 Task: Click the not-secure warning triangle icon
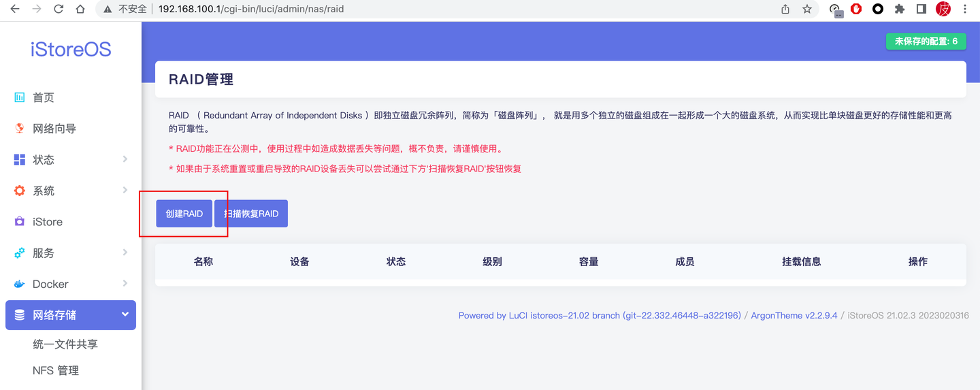108,9
